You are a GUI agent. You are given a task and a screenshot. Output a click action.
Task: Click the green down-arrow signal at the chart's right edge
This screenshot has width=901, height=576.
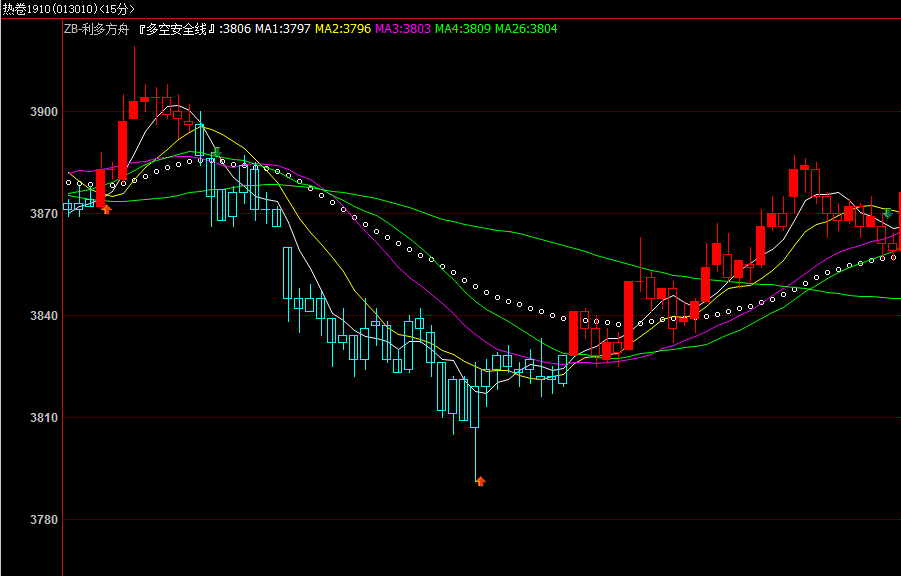[x=888, y=213]
